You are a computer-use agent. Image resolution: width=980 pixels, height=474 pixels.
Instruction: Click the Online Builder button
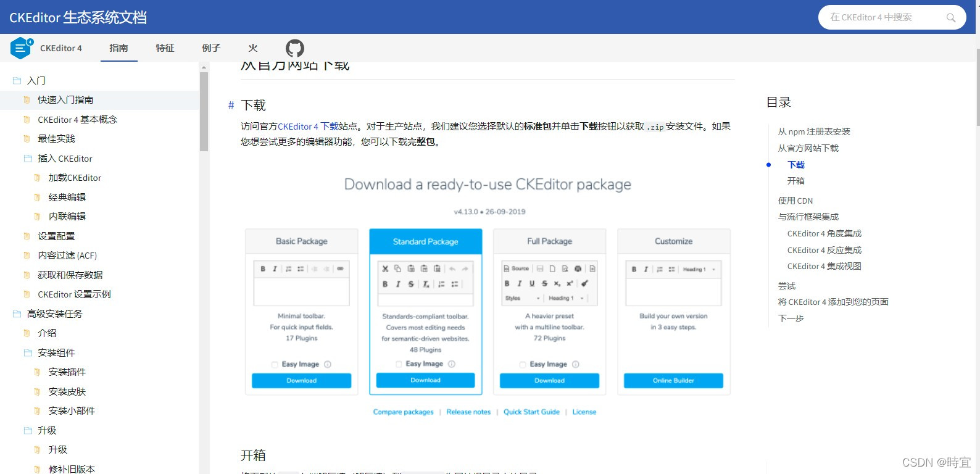(x=673, y=381)
